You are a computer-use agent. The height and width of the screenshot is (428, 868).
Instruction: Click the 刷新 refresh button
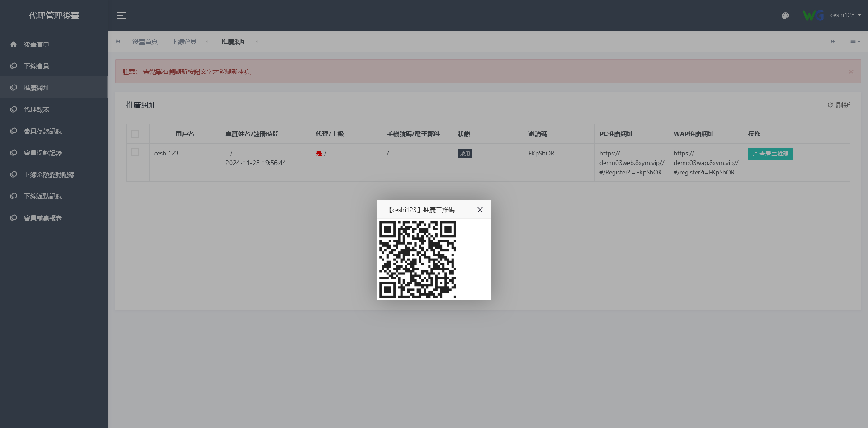839,105
